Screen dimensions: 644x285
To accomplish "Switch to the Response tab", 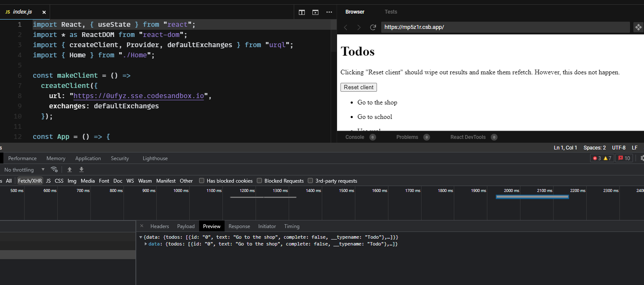I will (x=239, y=226).
